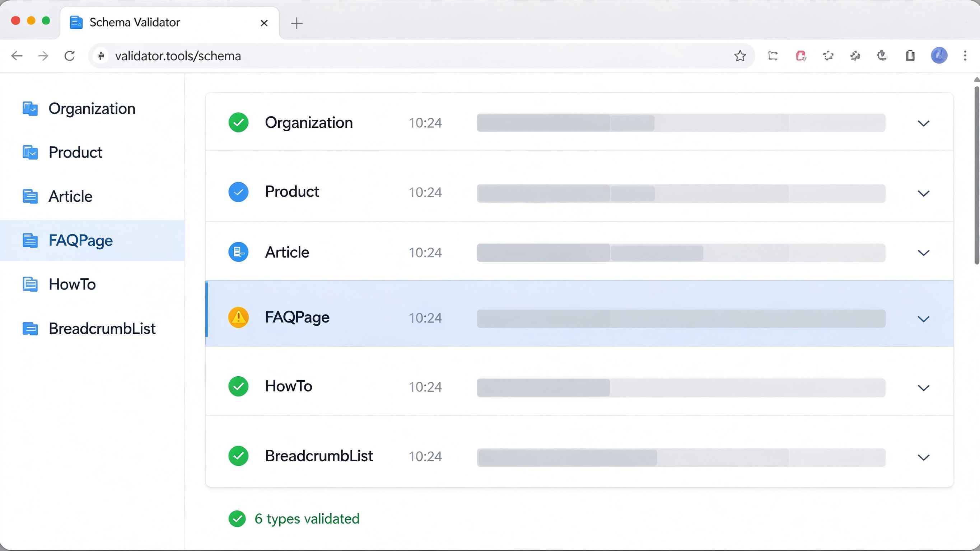Click the Organization row progress bar
This screenshot has width=980, height=551.
[681, 123]
